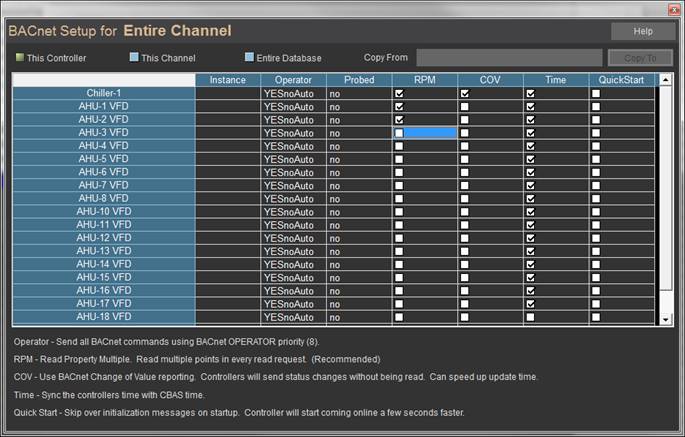Viewport: 685px width, 437px height.
Task: Uncheck the RPM checkbox for Chiller-1
Action: point(399,93)
